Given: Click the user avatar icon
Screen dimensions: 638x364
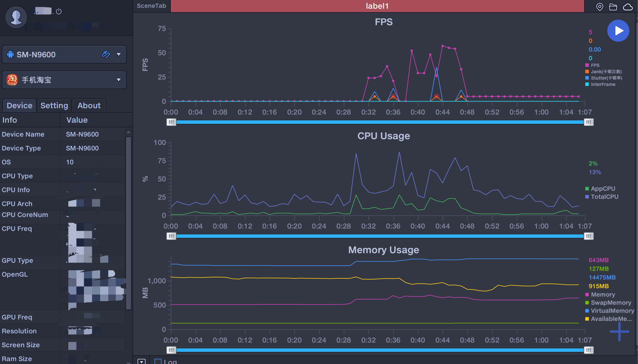Looking at the screenshot, I should coord(16,17).
